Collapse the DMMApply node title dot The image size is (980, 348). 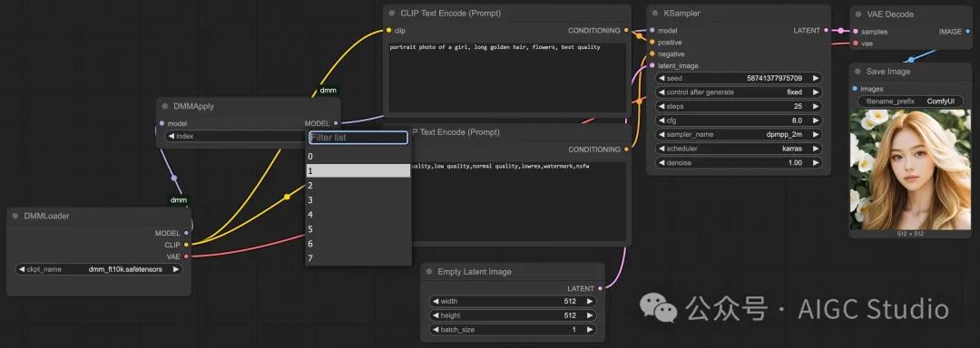(165, 106)
